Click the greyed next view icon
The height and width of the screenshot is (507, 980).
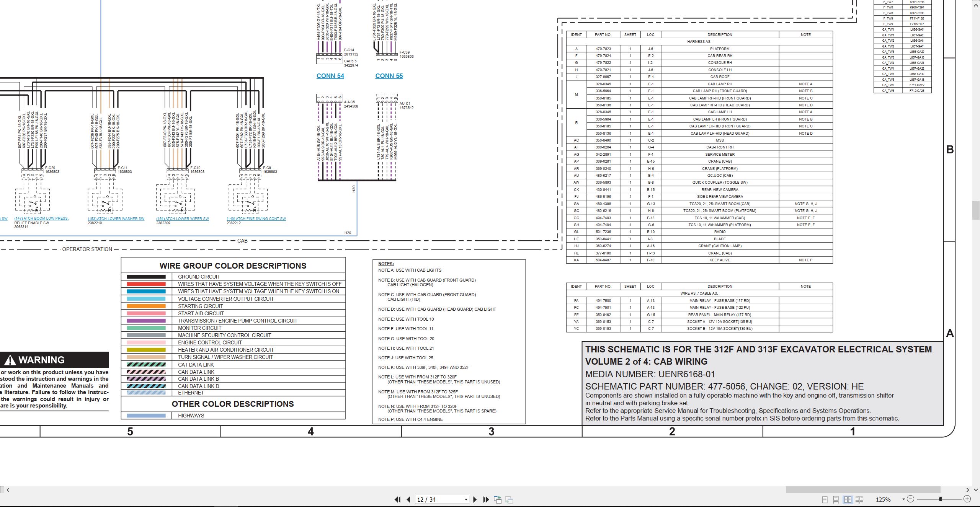509,499
